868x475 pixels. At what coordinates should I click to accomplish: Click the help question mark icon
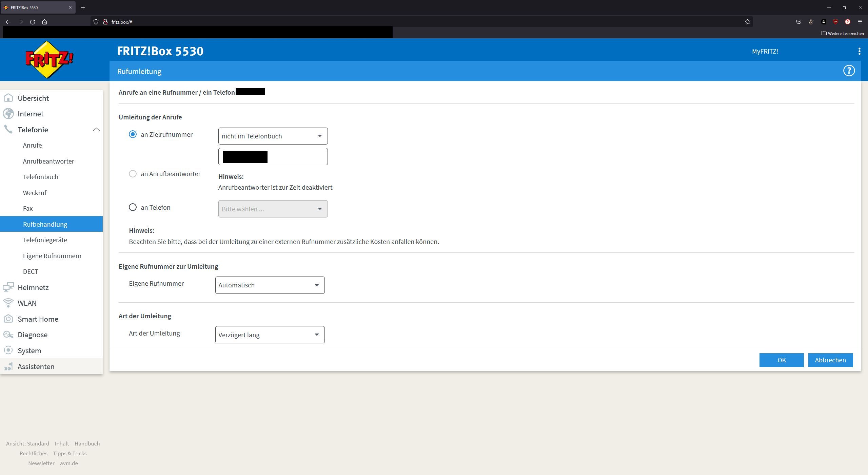click(849, 71)
